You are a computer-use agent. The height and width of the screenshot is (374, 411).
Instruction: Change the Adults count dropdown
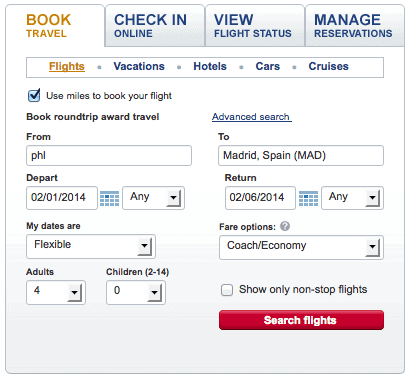tap(56, 292)
